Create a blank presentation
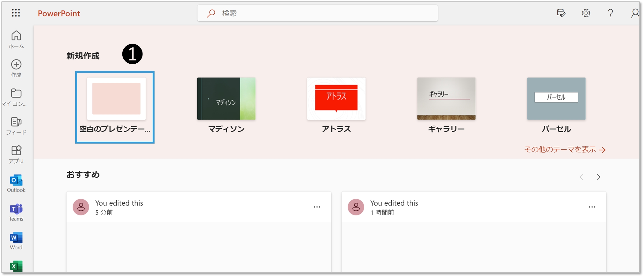The image size is (644, 277). pos(116,99)
